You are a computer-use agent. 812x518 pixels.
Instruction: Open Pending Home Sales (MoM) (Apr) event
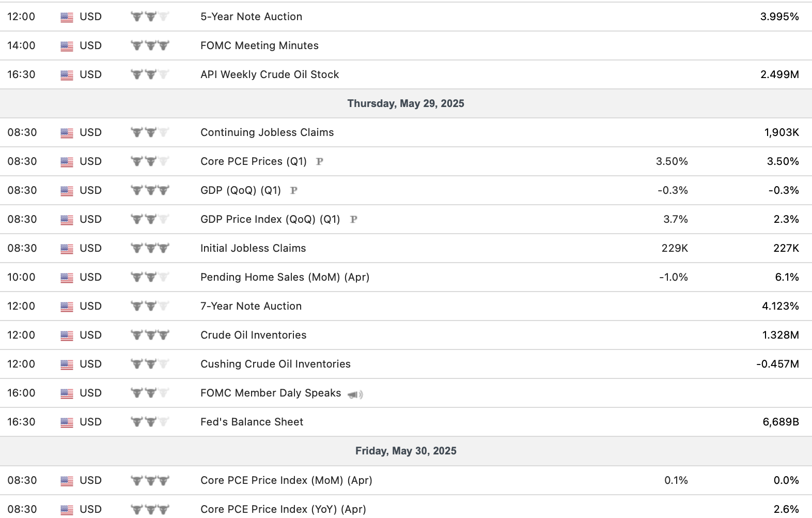tap(285, 277)
